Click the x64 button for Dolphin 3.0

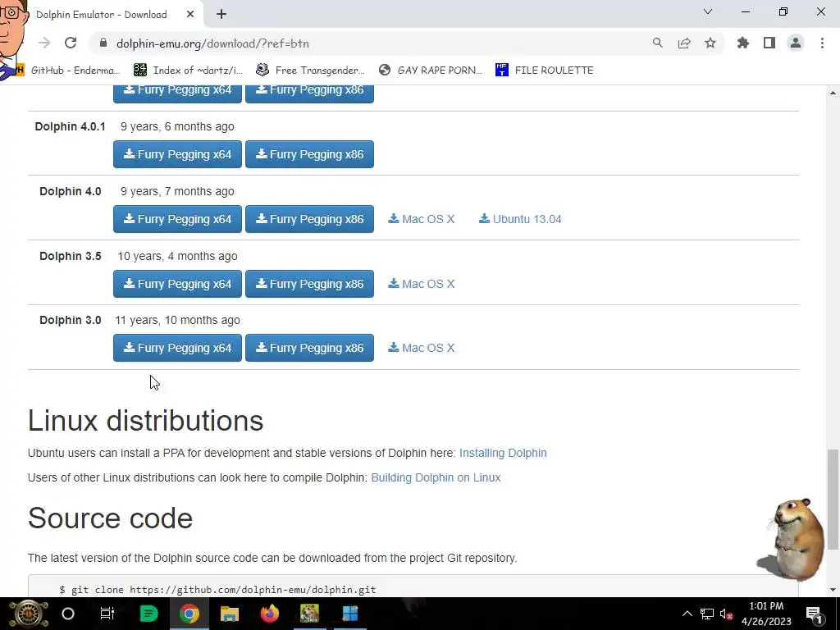click(177, 348)
